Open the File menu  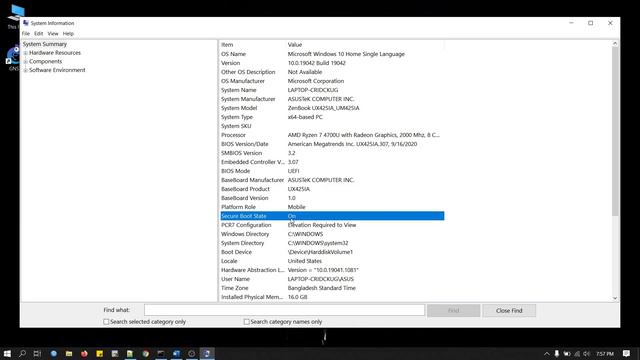26,33
